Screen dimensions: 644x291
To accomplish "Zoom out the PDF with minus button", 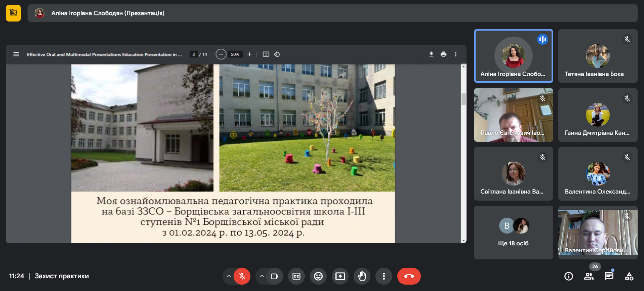I will click(x=221, y=54).
